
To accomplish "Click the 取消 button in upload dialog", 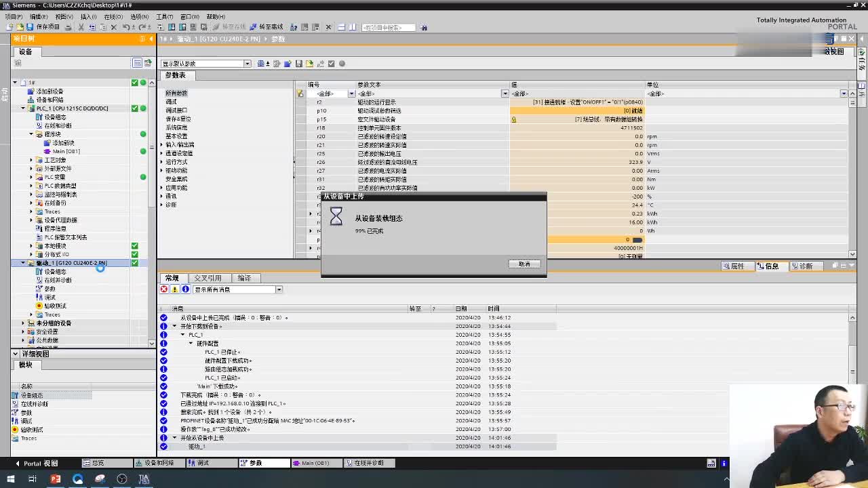I will click(x=524, y=264).
